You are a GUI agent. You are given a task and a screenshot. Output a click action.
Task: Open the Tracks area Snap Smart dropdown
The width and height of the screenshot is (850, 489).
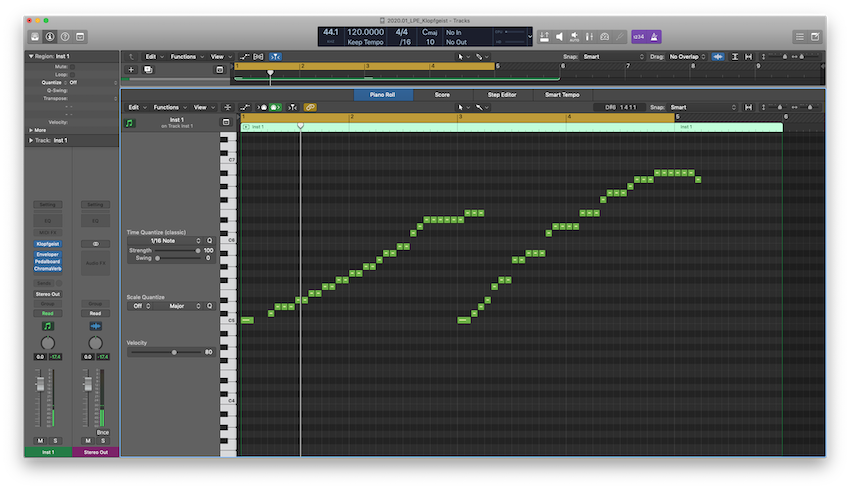613,56
